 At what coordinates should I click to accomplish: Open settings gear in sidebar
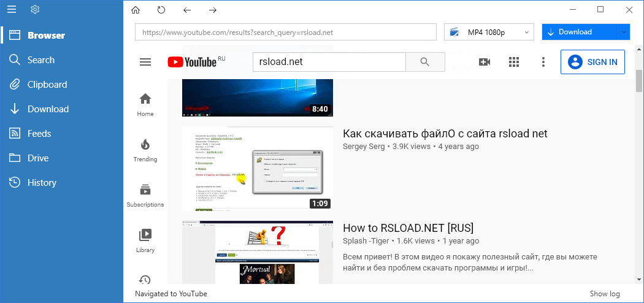click(x=35, y=9)
